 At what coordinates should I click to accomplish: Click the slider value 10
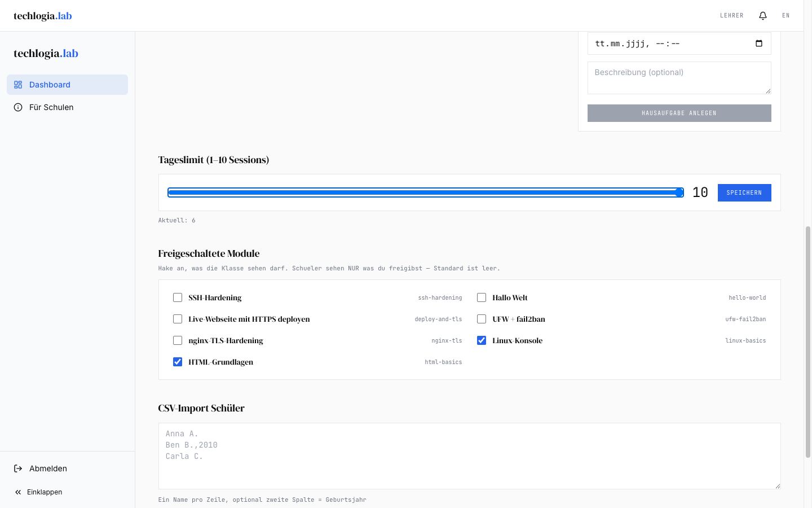700,192
